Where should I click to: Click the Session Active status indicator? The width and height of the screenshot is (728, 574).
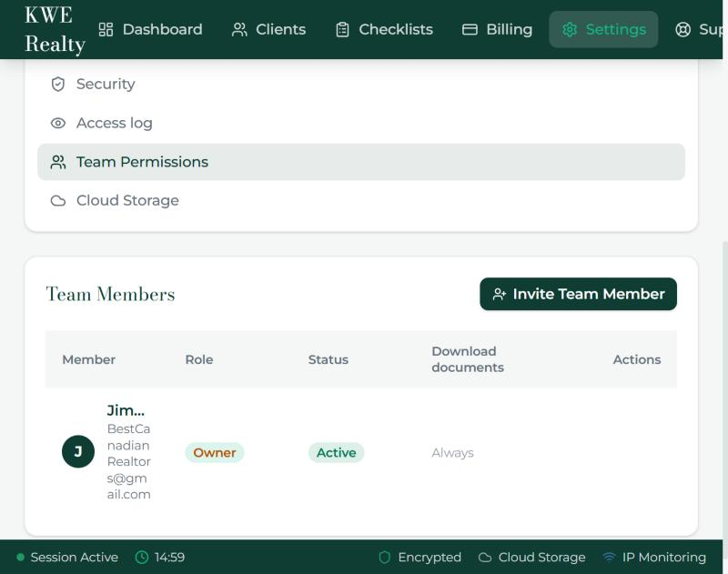[x=67, y=557]
